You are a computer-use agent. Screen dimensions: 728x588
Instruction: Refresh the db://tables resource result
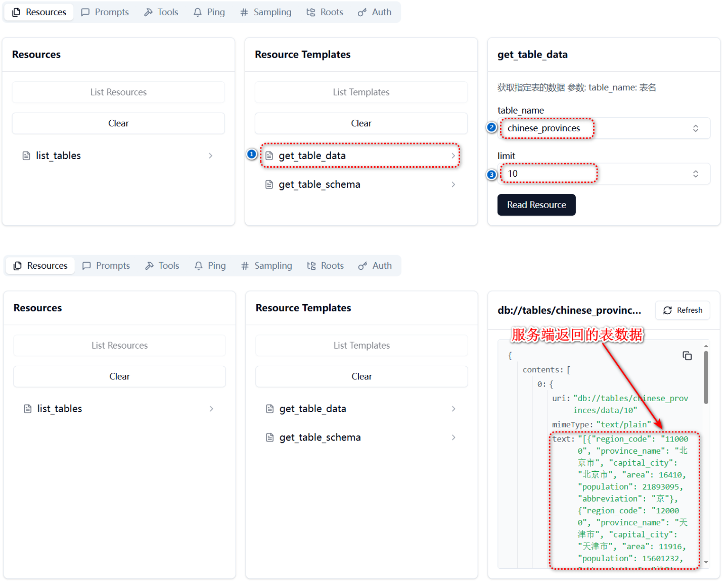click(x=682, y=310)
